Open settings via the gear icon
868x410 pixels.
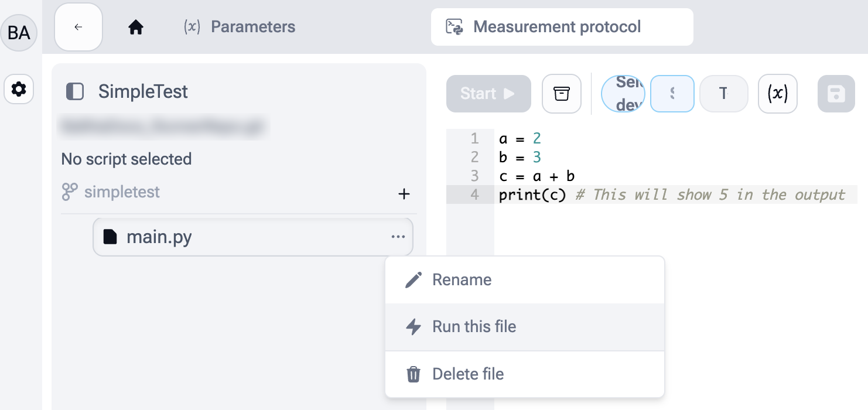(x=19, y=90)
